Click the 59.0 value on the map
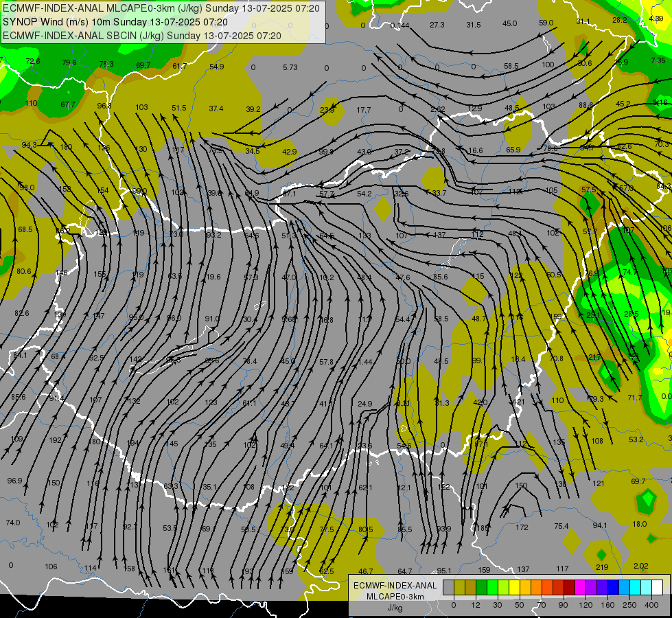The image size is (672, 618). (546, 23)
